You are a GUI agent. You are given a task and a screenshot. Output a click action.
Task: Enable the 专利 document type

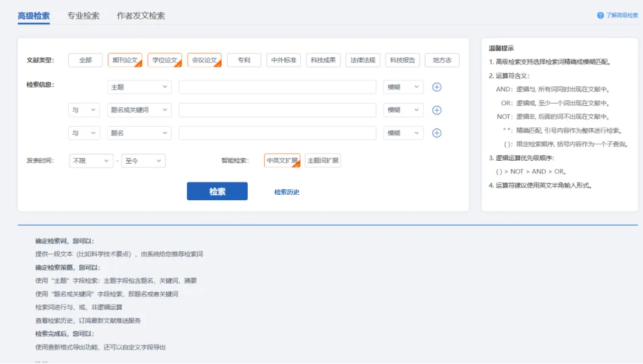coord(244,60)
